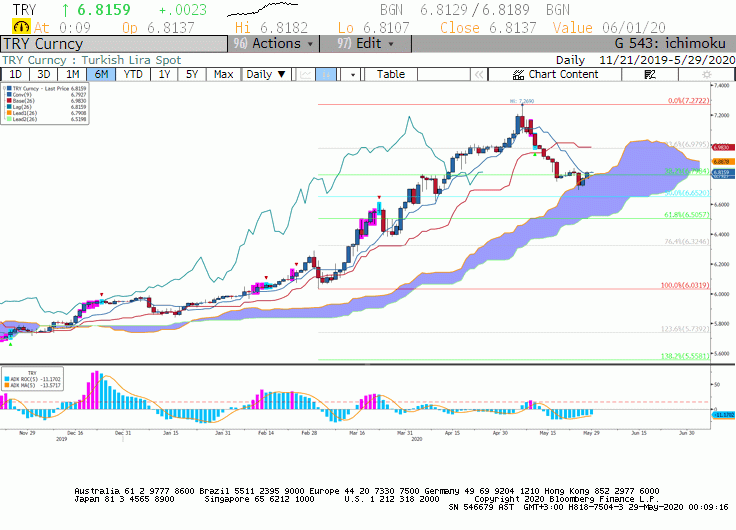This screenshot has height=530, width=736.
Task: Click the TRY Curncy security input field
Action: (x=114, y=44)
